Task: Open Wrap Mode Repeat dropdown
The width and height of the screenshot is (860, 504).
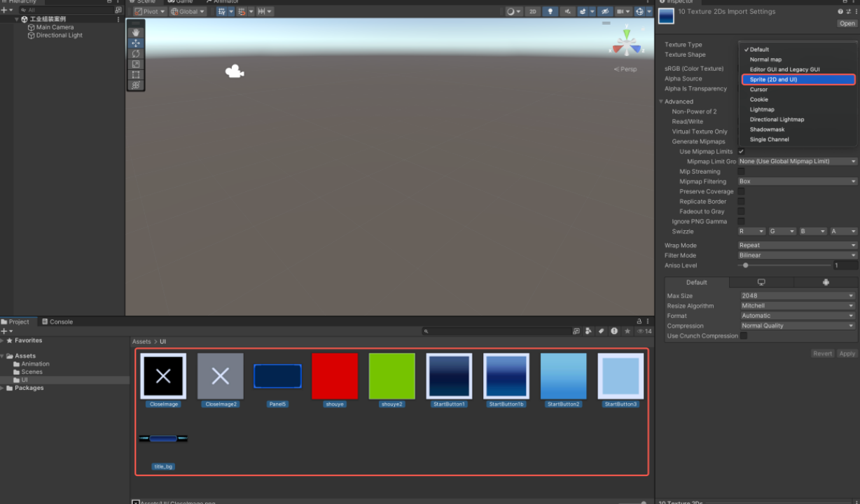Action: point(797,246)
